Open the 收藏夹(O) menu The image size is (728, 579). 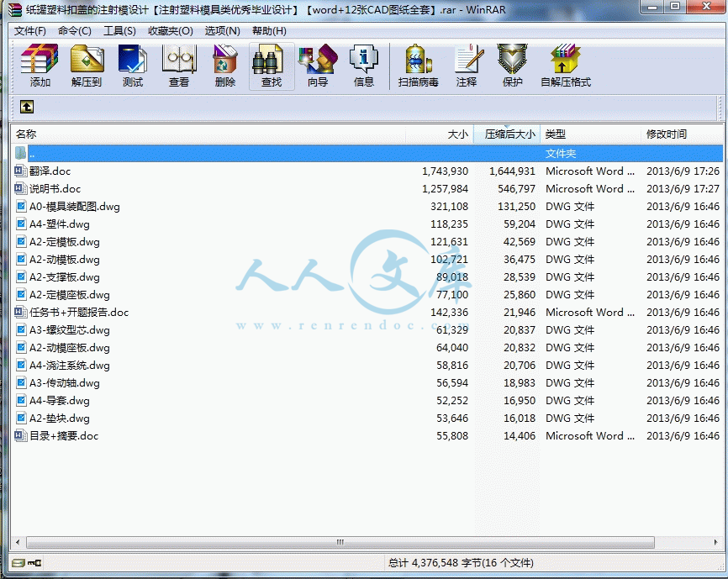pos(171,31)
